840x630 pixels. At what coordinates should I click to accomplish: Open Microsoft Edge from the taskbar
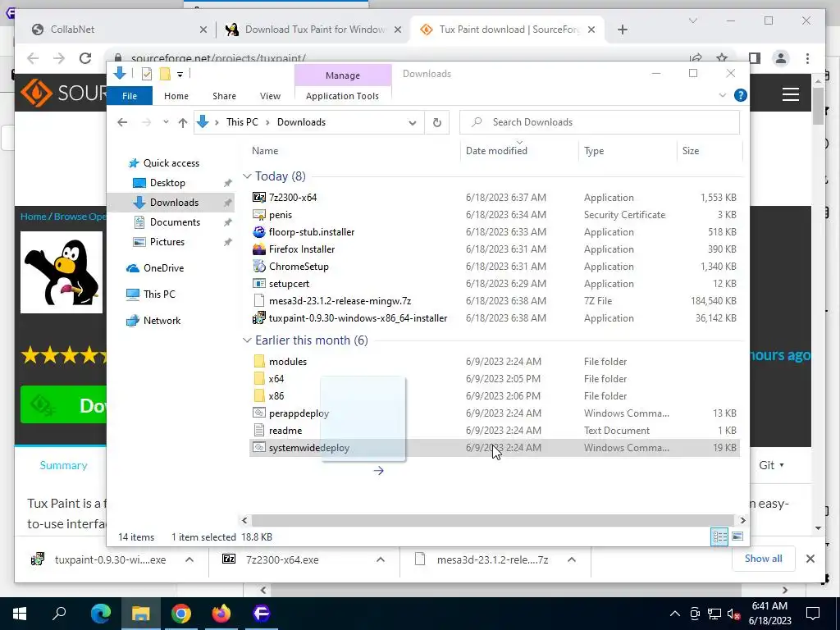coord(101,614)
